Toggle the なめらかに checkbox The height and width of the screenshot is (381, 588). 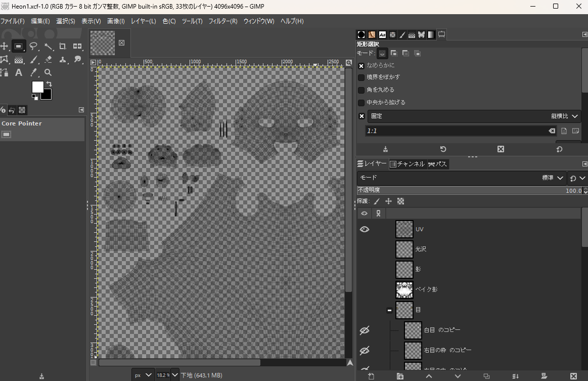pyautogui.click(x=361, y=66)
